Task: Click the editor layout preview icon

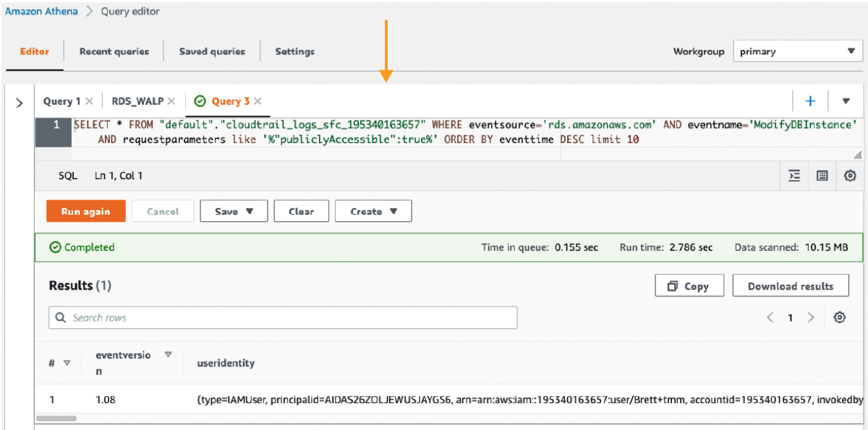Action: pyautogui.click(x=822, y=176)
